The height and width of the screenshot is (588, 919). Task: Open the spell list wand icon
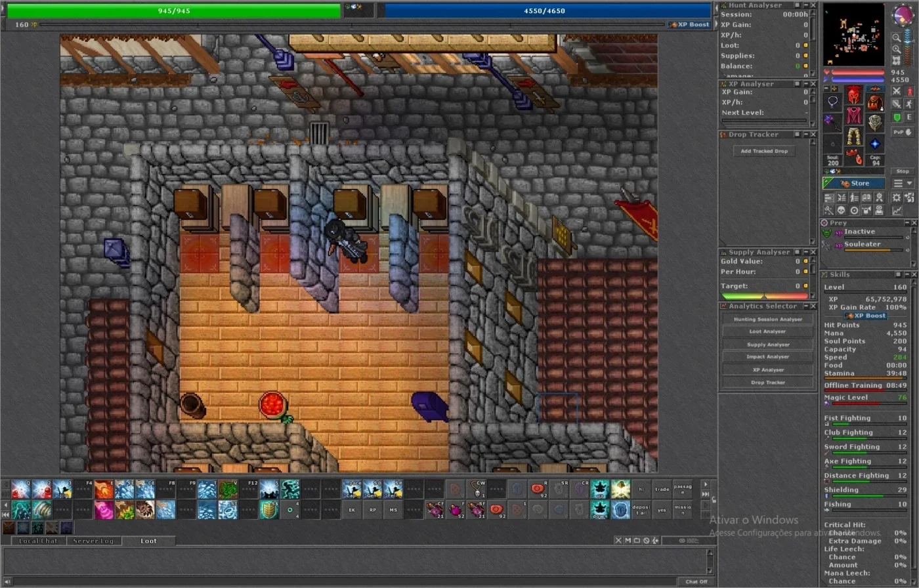pyautogui.click(x=829, y=211)
